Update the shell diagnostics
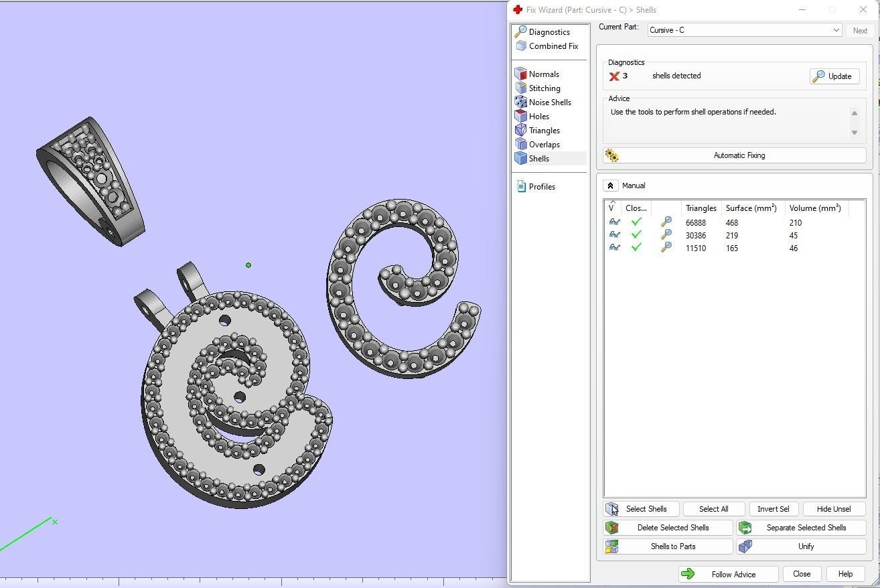The height and width of the screenshot is (588, 880). tap(834, 76)
